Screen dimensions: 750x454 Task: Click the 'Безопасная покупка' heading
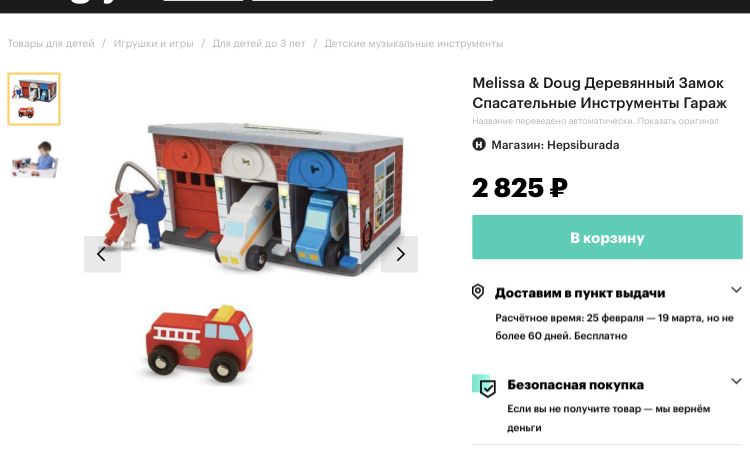(x=575, y=385)
